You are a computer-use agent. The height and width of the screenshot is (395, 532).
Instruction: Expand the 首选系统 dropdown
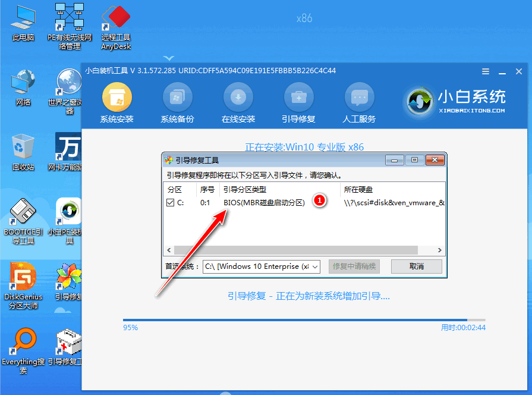coord(315,267)
